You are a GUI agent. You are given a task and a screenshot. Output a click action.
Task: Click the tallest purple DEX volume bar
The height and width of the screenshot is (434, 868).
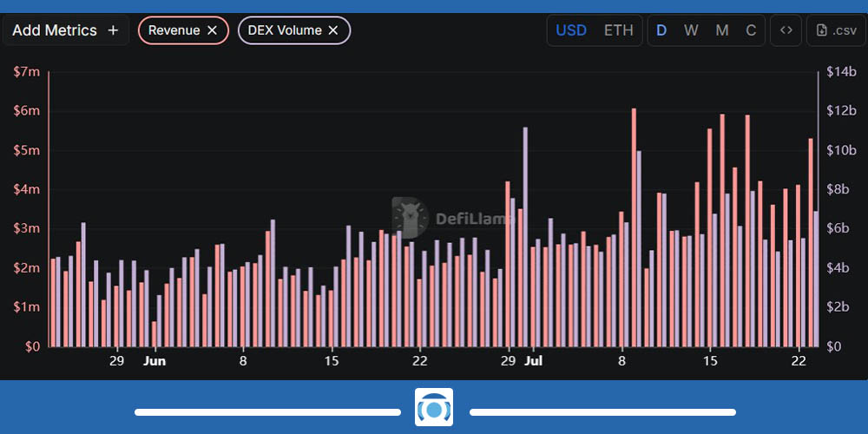pyautogui.click(x=525, y=234)
